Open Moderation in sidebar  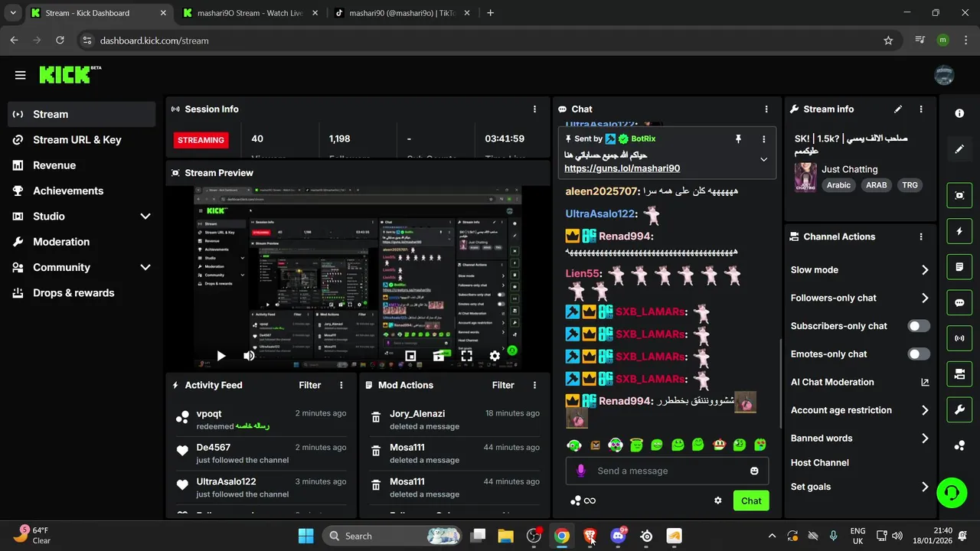[x=82, y=242]
